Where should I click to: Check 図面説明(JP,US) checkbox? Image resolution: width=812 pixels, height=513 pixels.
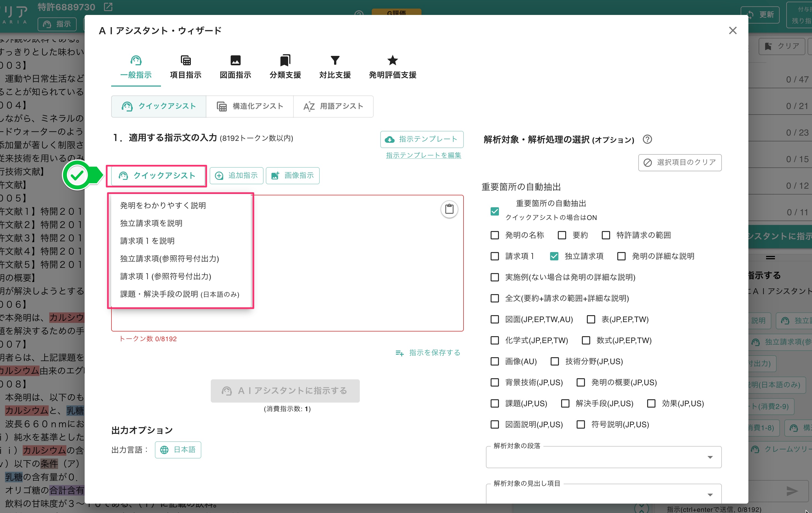point(495,425)
